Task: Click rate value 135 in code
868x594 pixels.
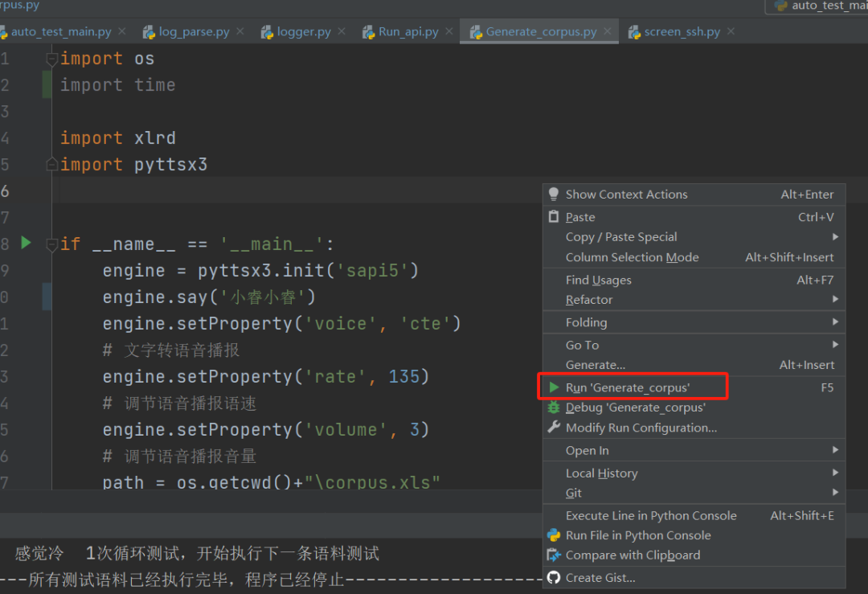Action: [x=403, y=377]
